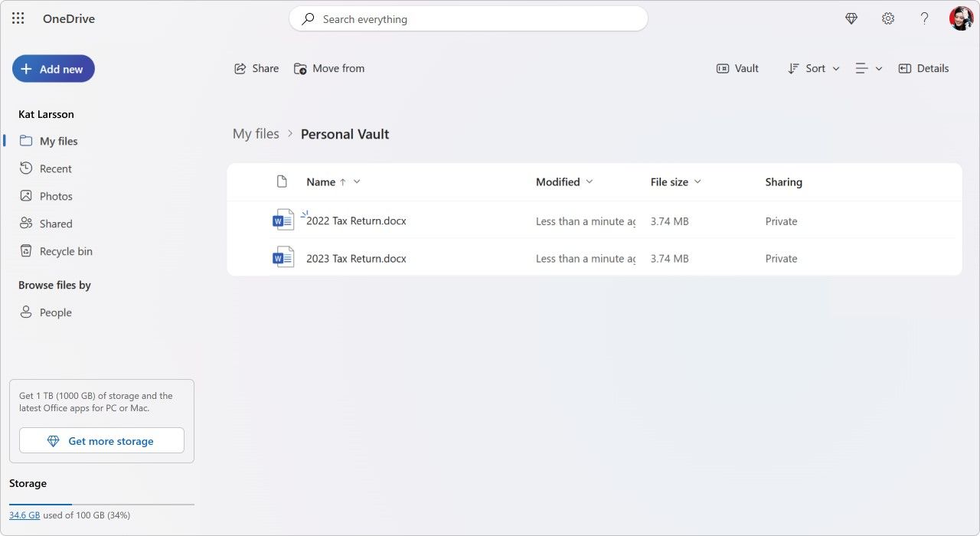Go to Recent in sidebar
Image resolution: width=980 pixels, height=536 pixels.
click(55, 168)
